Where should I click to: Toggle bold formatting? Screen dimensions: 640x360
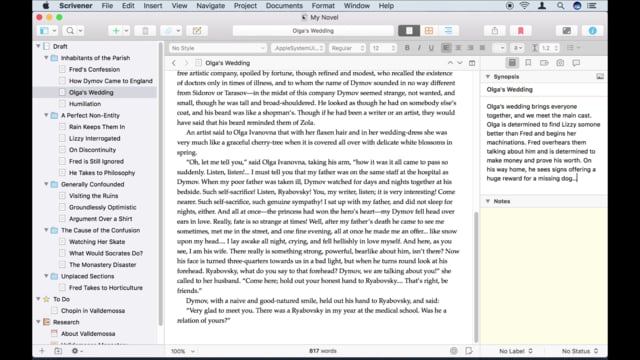click(407, 48)
